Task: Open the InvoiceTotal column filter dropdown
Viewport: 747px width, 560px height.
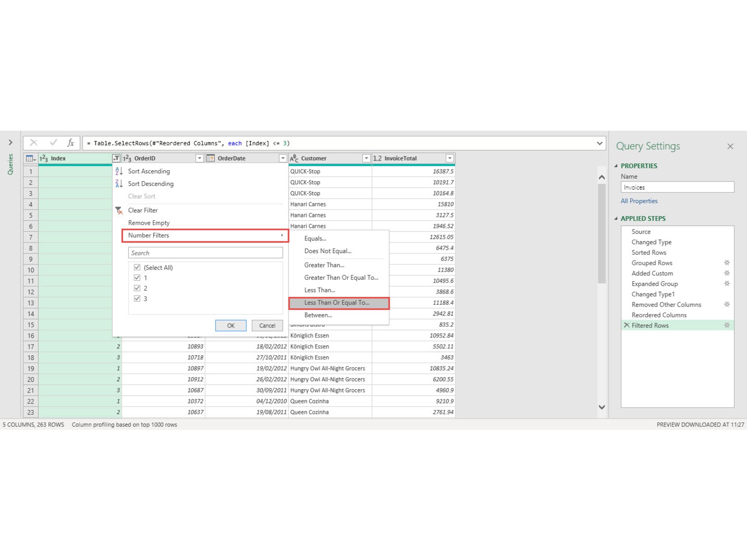Action: click(449, 159)
